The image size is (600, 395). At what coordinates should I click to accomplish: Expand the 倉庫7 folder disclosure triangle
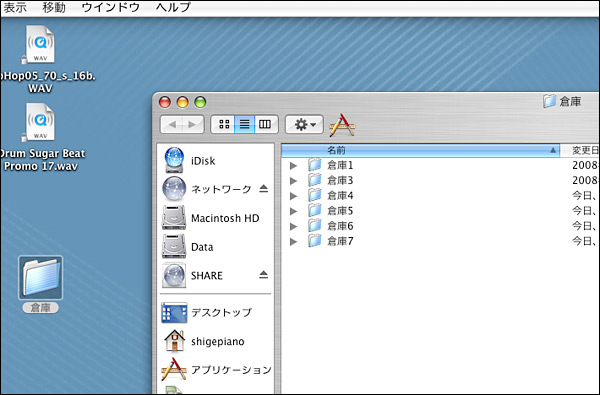tap(293, 242)
